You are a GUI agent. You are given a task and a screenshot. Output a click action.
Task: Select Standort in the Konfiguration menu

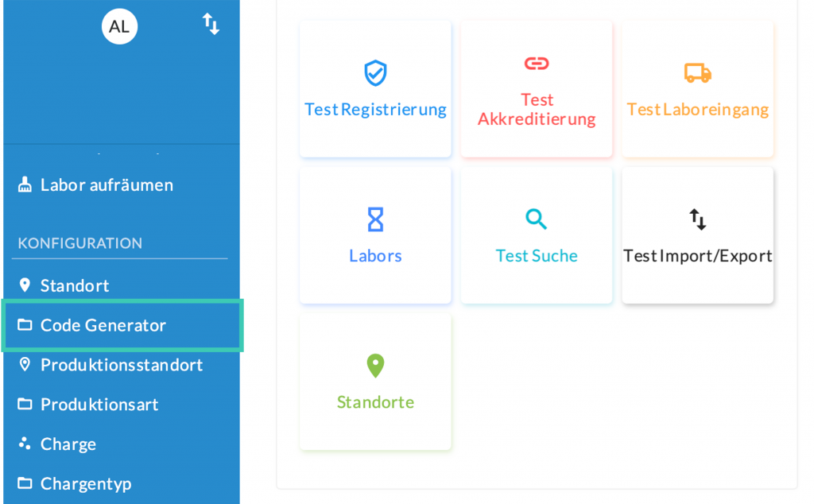pyautogui.click(x=75, y=285)
